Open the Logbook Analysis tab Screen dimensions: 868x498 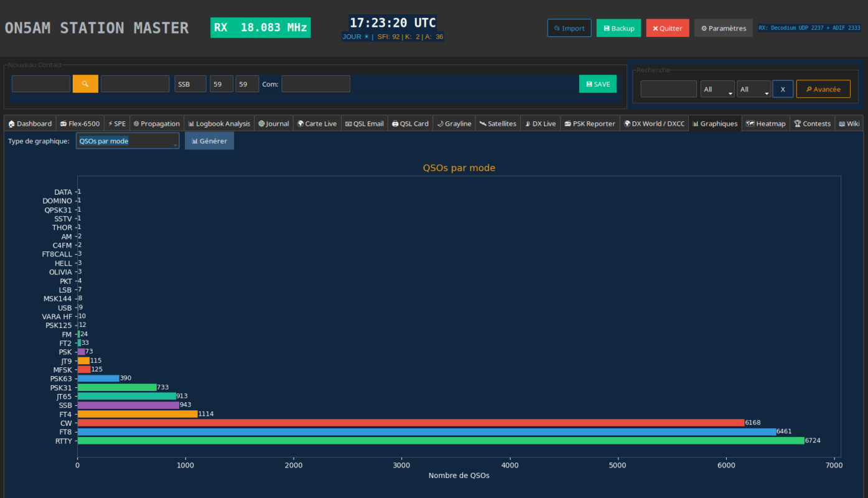[219, 124]
